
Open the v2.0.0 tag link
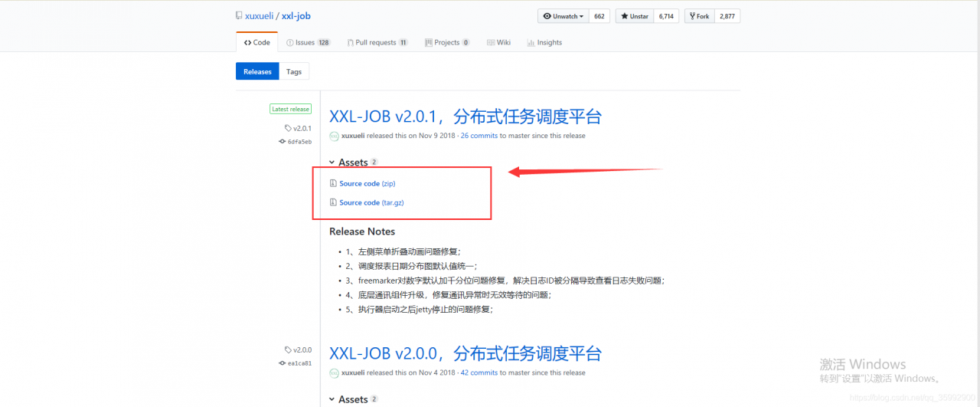click(x=299, y=350)
